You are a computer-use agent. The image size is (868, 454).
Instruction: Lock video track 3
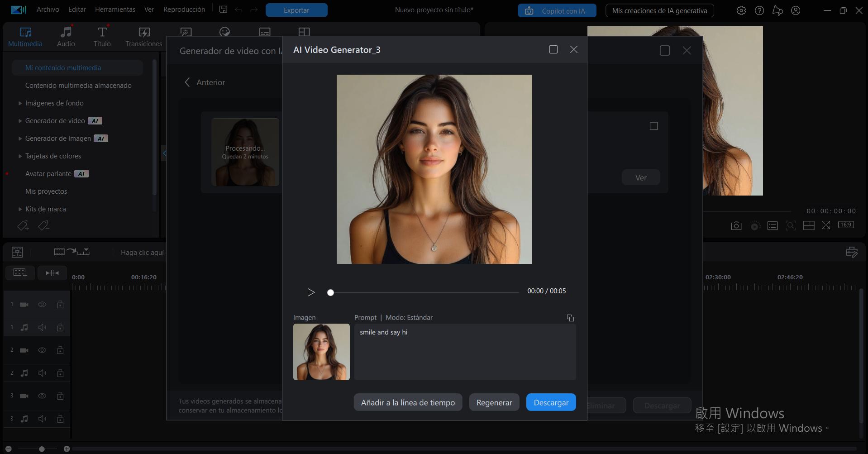60,396
